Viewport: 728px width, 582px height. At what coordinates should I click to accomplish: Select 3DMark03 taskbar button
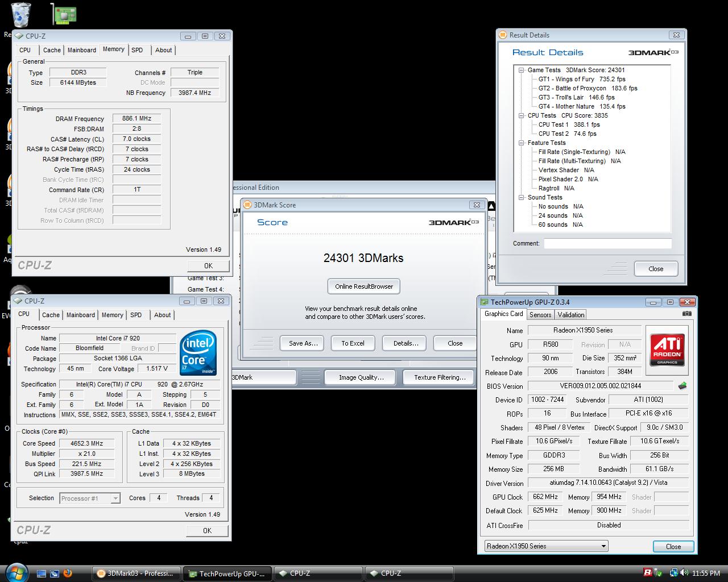click(136, 573)
